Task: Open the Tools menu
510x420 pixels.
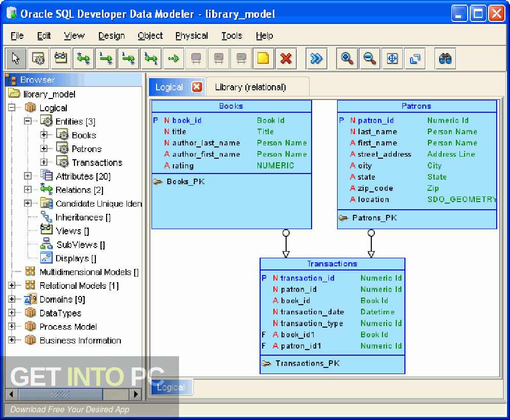Action: [x=232, y=36]
